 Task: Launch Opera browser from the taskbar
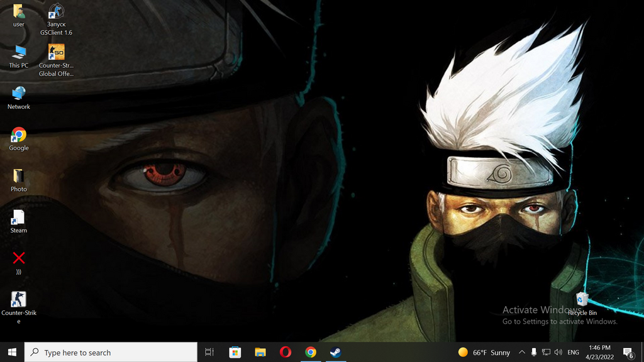(x=286, y=352)
